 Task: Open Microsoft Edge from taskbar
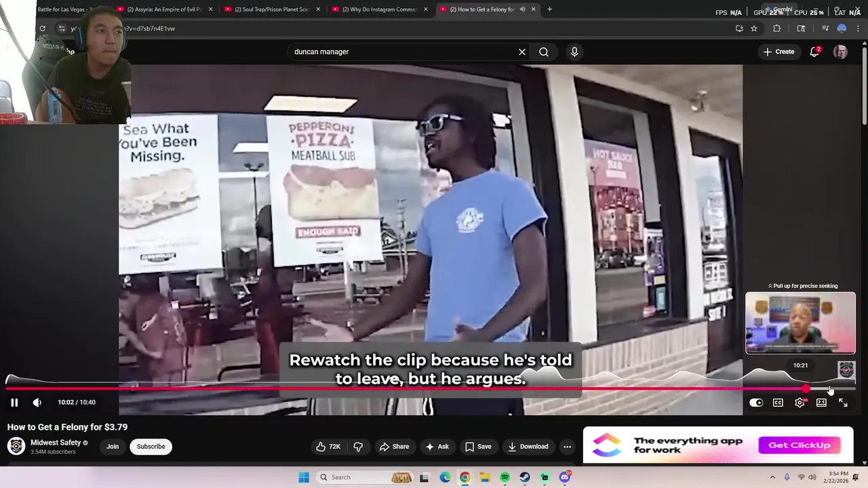tap(445, 477)
